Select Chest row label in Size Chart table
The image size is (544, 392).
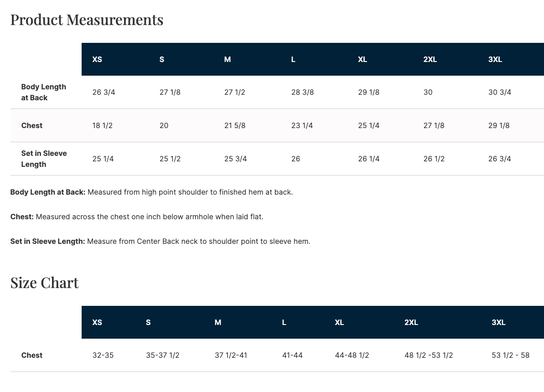[x=32, y=356]
